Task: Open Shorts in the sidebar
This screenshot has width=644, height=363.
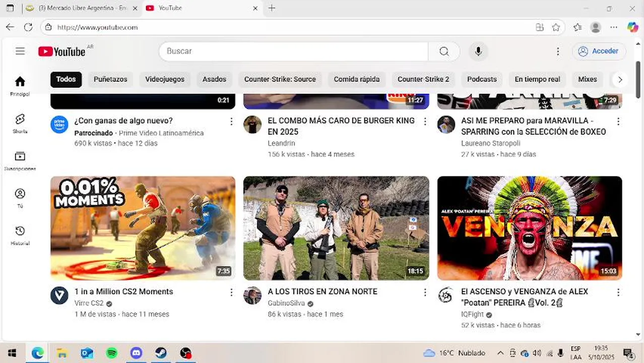Action: coord(20,123)
